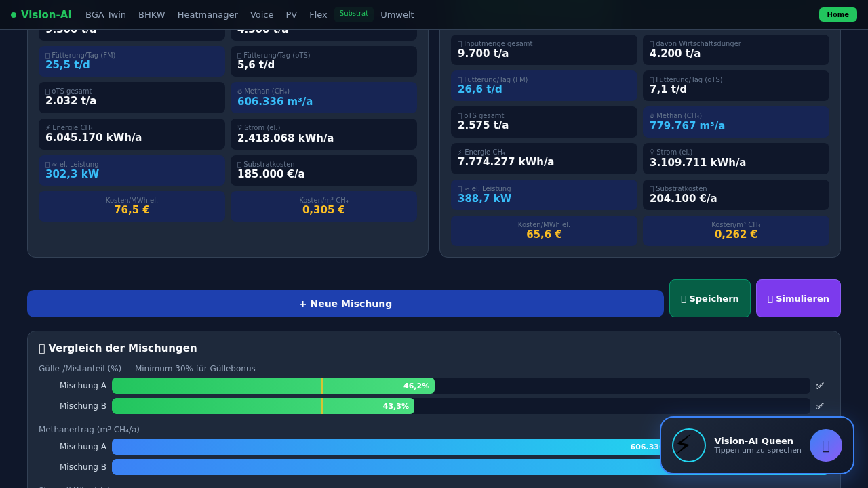Tap the round purple voice button
868x488 pixels.
point(825,445)
